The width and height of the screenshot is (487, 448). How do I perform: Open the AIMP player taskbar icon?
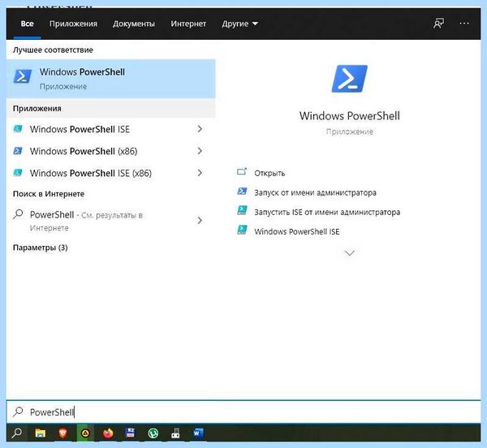85,433
